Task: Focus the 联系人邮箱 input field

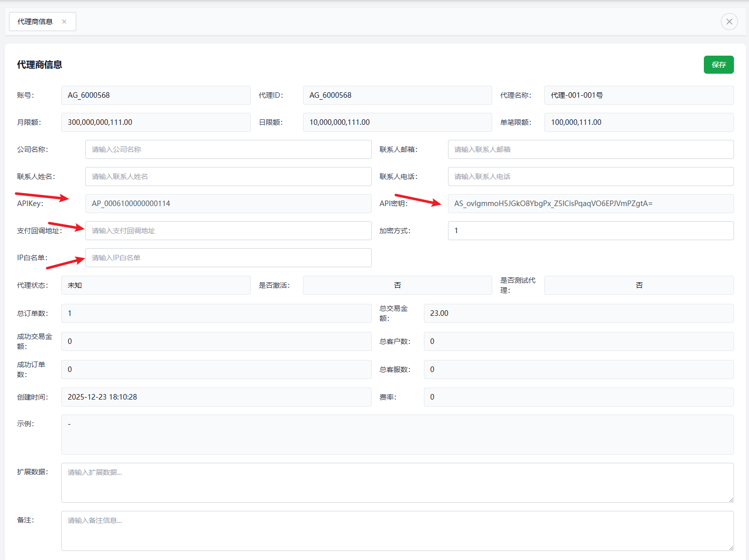Action: click(590, 149)
